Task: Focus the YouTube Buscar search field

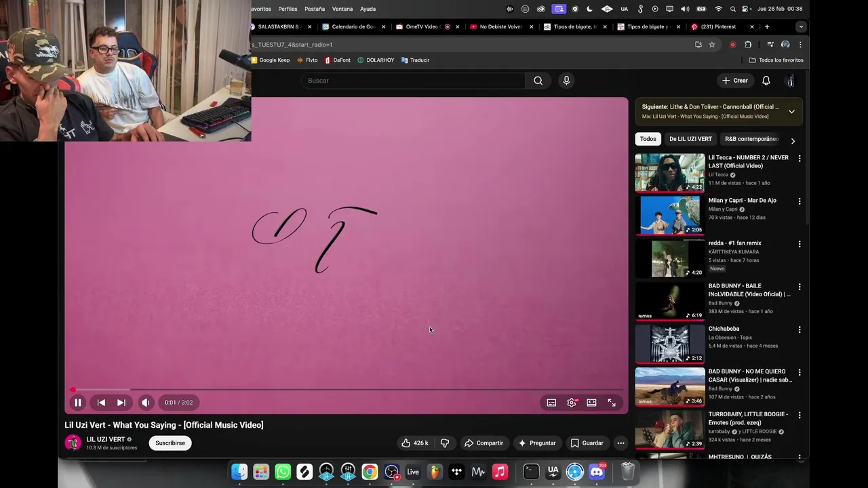Action: tap(414, 81)
